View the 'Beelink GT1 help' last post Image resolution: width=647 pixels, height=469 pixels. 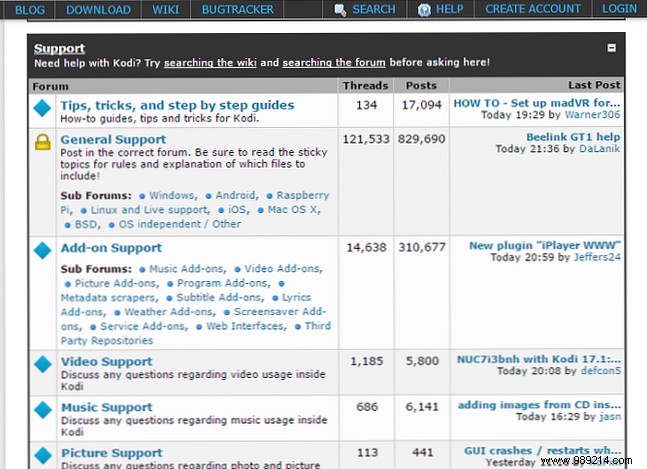click(x=574, y=137)
